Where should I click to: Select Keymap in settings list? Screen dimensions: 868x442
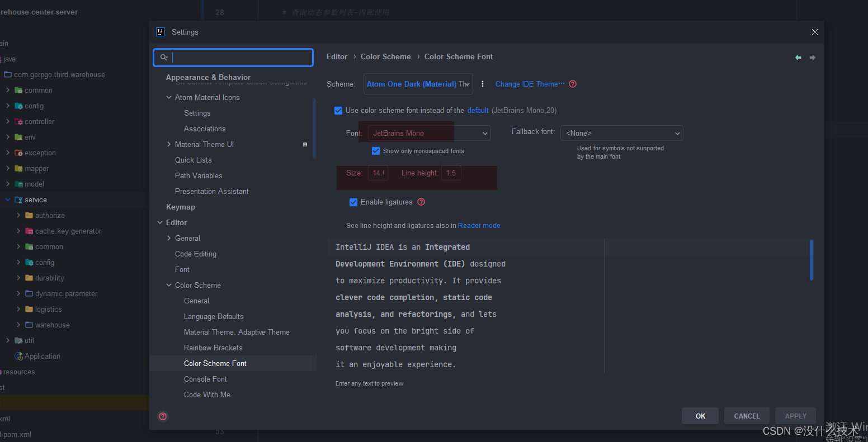coord(181,207)
